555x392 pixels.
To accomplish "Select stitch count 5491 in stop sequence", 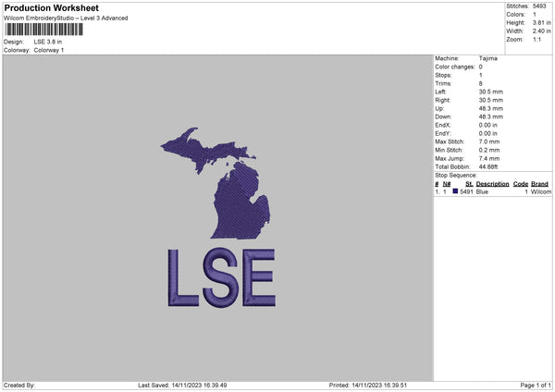I will coord(466,191).
